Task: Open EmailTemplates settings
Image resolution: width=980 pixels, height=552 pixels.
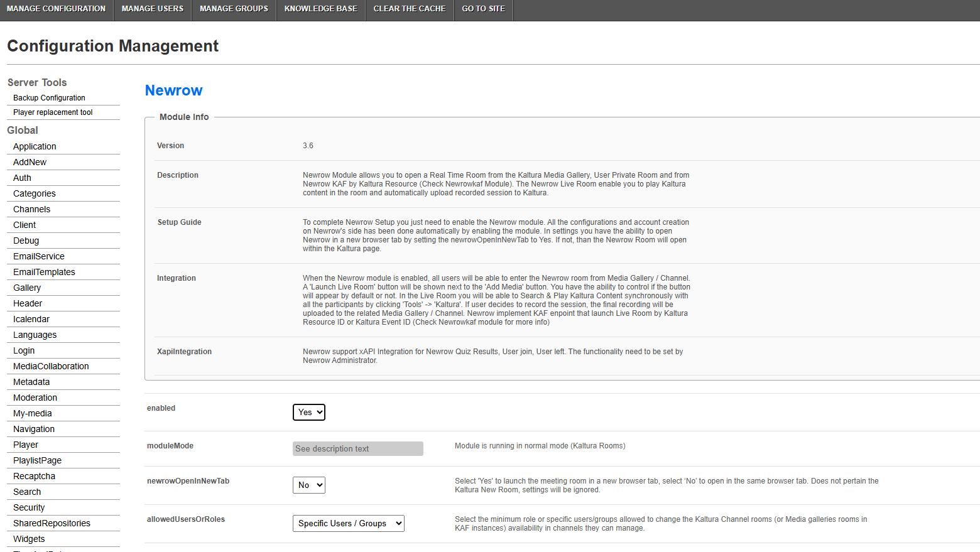Action: pyautogui.click(x=44, y=272)
